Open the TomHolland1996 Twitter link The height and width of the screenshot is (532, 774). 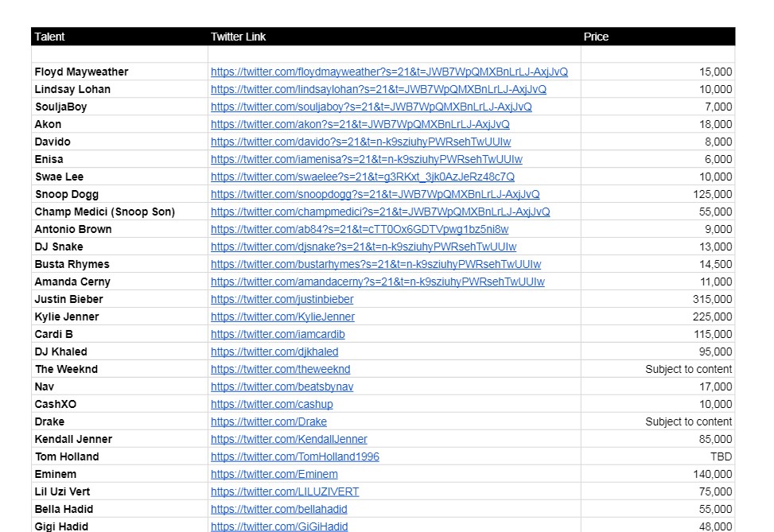click(x=294, y=457)
